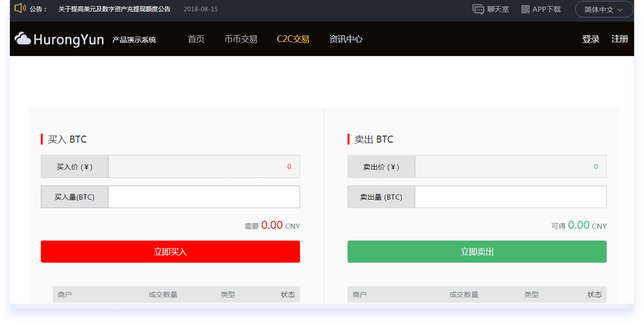Open the 币币交易 menu item
Viewport: 644px width, 324px height.
coord(241,39)
